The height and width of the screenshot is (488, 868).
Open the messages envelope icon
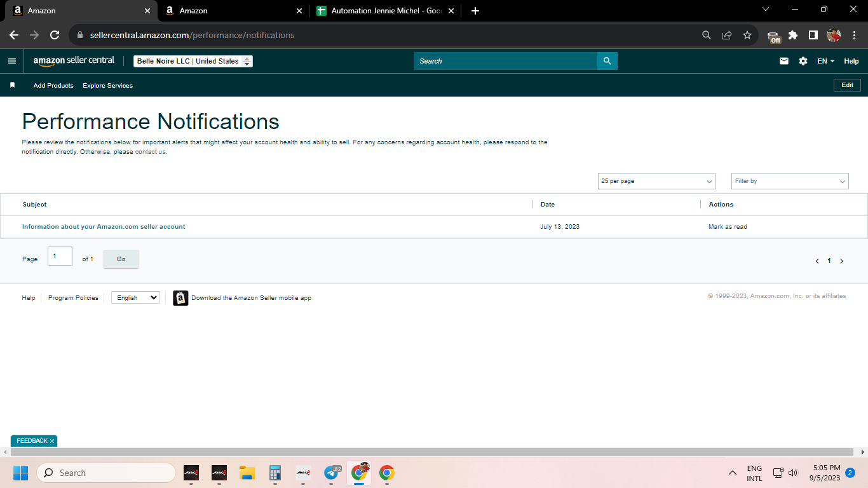pyautogui.click(x=784, y=61)
